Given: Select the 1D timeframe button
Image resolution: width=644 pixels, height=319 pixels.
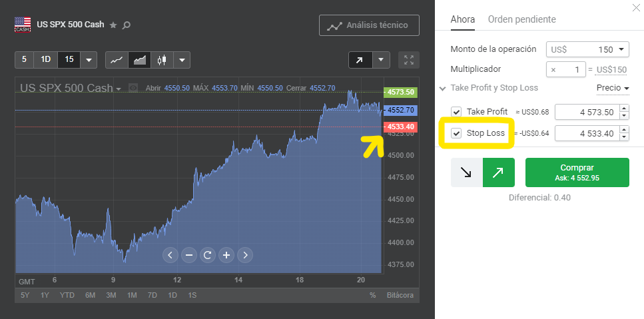Looking at the screenshot, I should pos(45,59).
